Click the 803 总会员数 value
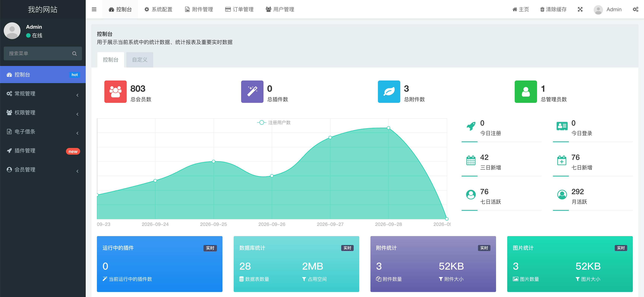Viewport: 644px width, 297px height. pyautogui.click(x=138, y=89)
